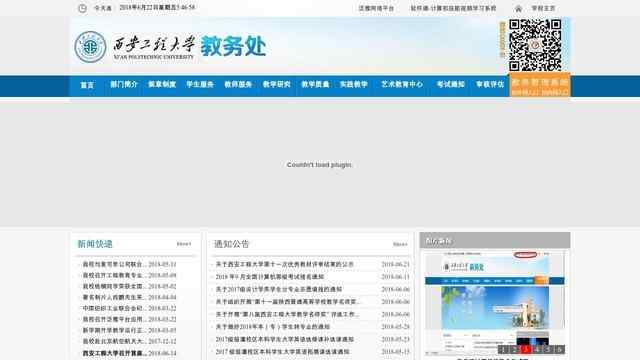Open the 软件通 computer skills video learning link
The width and height of the screenshot is (640, 360).
pos(453,8)
